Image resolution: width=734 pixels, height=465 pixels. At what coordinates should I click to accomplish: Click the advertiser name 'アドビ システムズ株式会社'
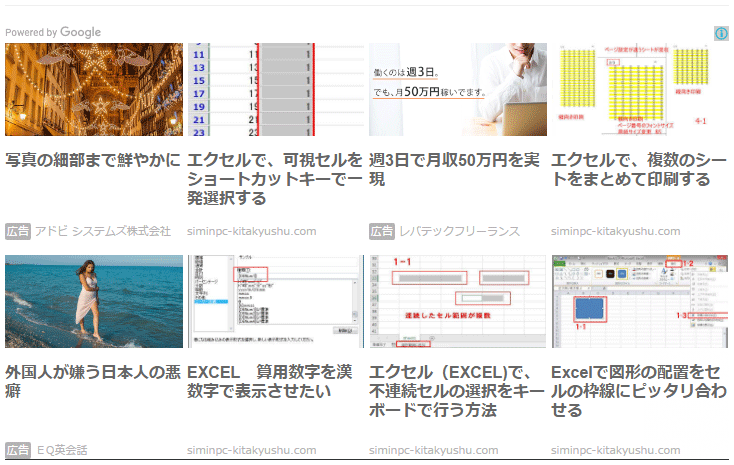tap(103, 231)
